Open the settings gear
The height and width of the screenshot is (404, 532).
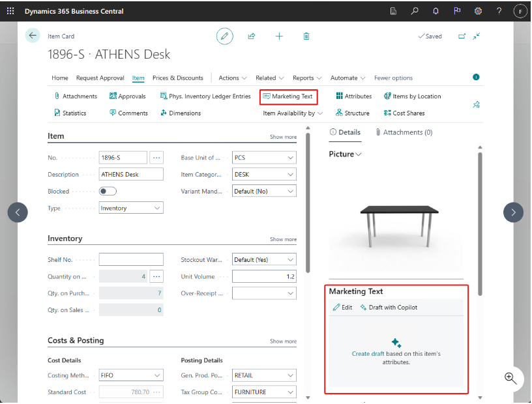point(478,11)
